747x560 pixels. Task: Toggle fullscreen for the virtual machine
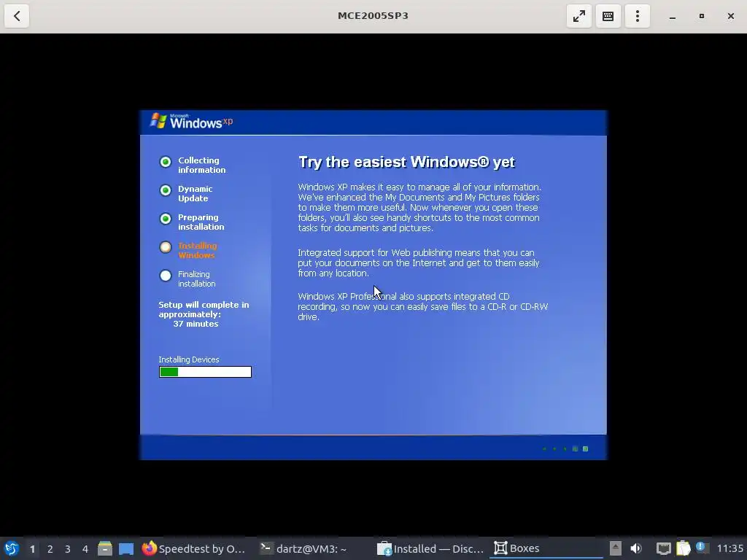click(x=578, y=16)
